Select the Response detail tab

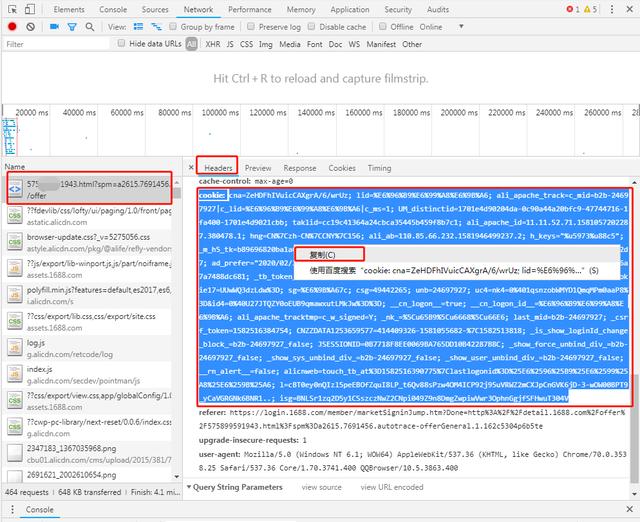(x=300, y=168)
